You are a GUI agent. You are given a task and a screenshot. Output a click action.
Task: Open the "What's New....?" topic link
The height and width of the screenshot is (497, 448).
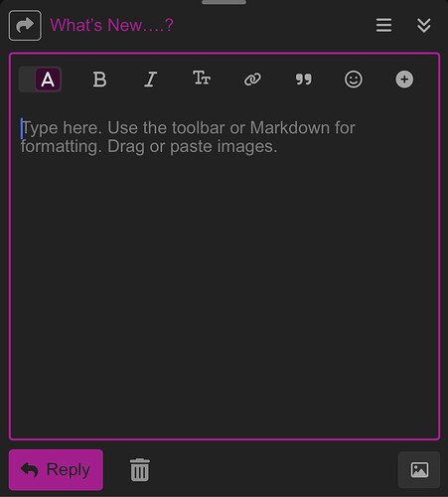tap(111, 25)
